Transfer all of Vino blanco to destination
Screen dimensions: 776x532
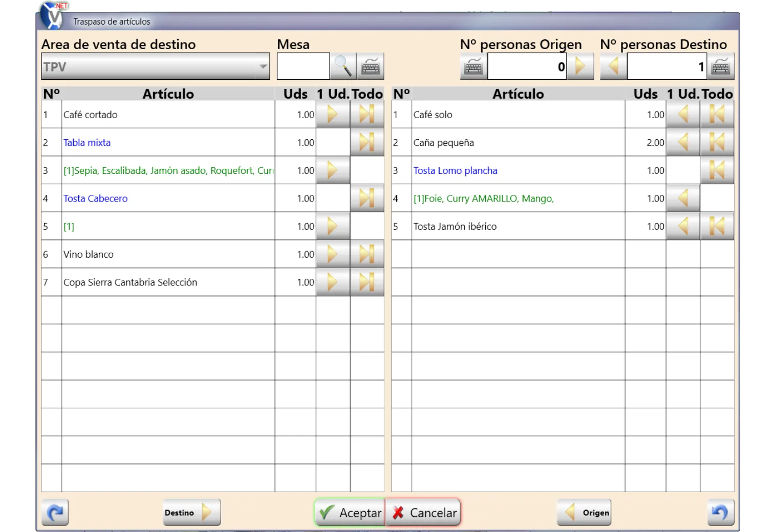[367, 254]
